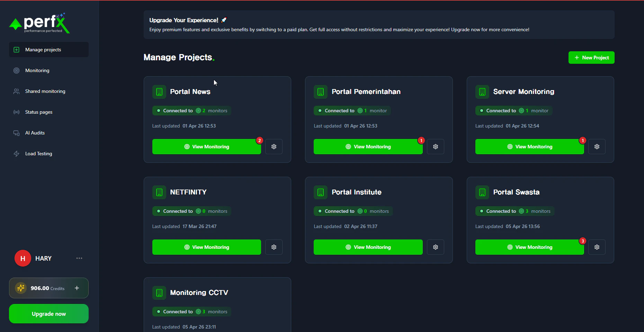Screen dimensions: 644x332
Task: Click Portal Institute connected monitors chip
Action: point(353,211)
